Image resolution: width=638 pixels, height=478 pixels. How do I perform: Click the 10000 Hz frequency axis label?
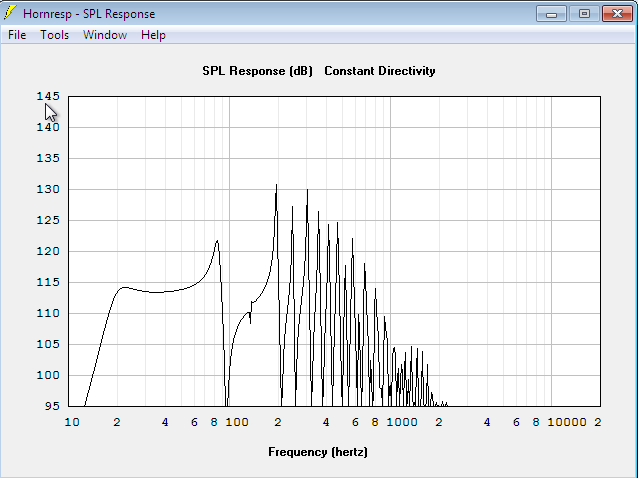[x=567, y=422]
